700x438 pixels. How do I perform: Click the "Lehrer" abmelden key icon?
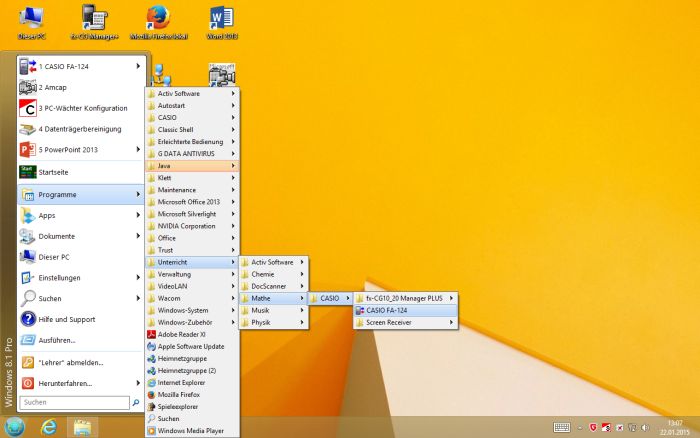tap(28, 363)
